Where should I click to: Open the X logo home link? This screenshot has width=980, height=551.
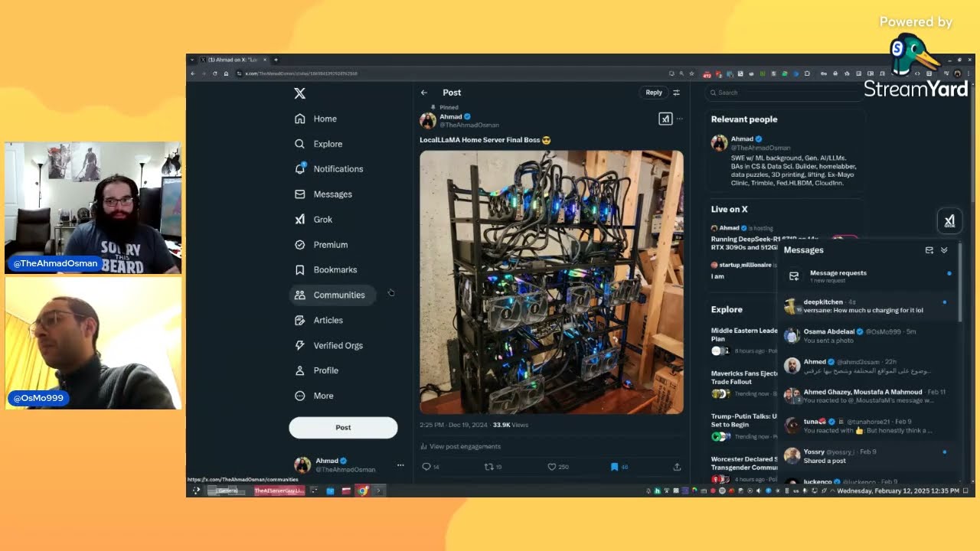(x=300, y=93)
